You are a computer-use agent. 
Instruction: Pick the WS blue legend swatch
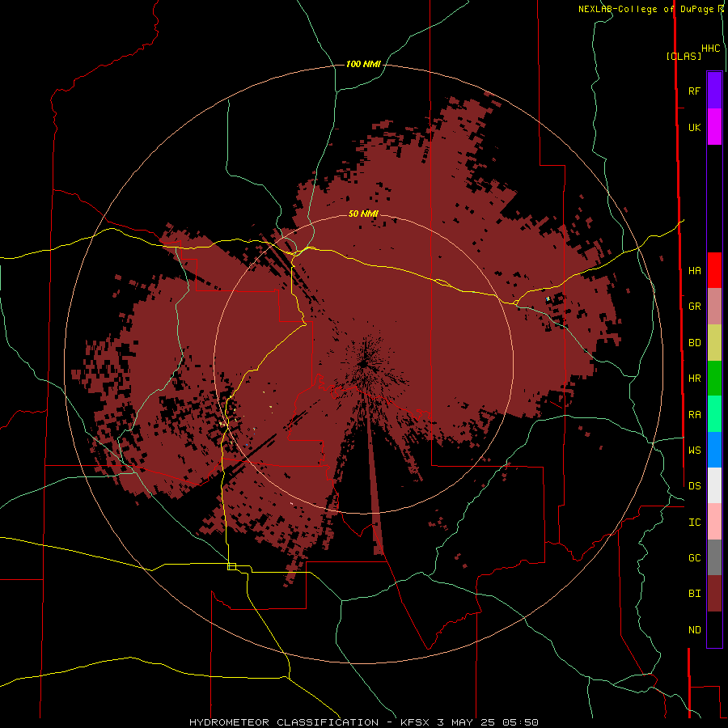pyautogui.click(x=714, y=450)
